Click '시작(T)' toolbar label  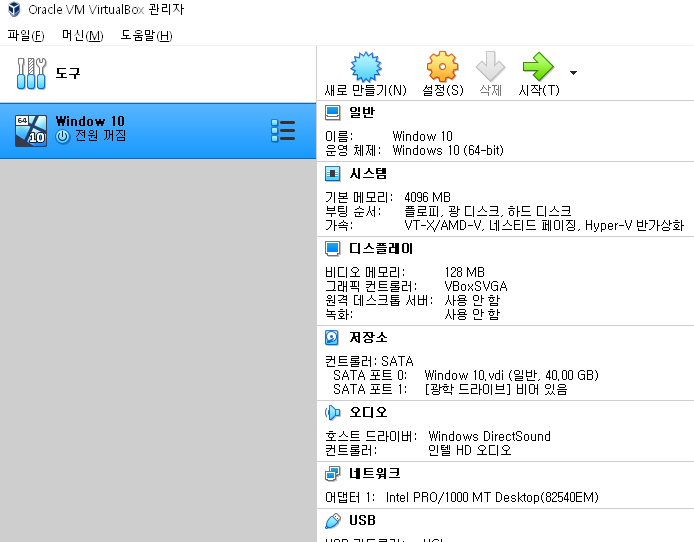tap(539, 90)
